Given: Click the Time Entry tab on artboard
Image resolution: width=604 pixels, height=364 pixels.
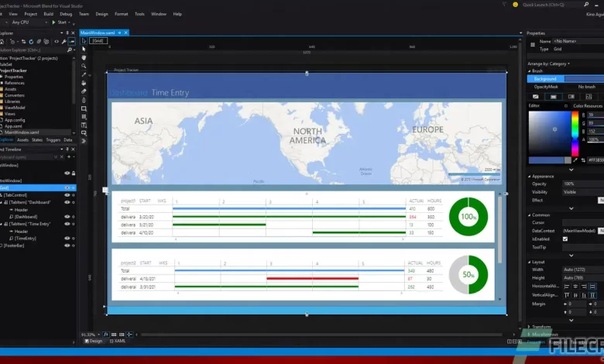Looking at the screenshot, I should (x=170, y=93).
